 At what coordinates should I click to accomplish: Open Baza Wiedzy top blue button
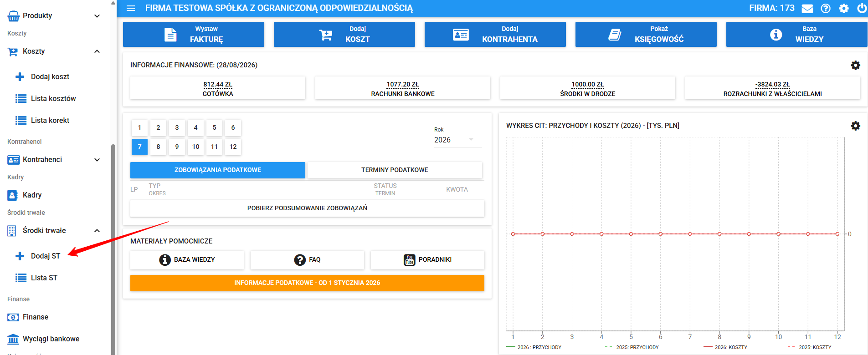coord(797,34)
